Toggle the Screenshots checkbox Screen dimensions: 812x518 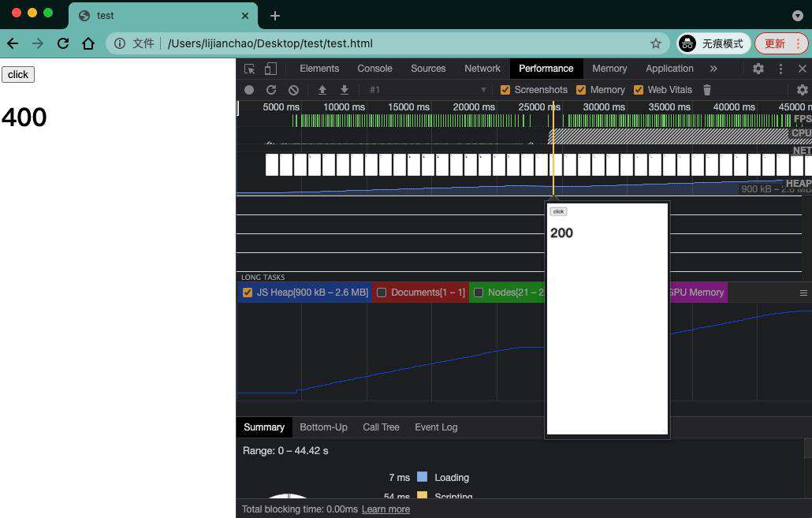(505, 90)
